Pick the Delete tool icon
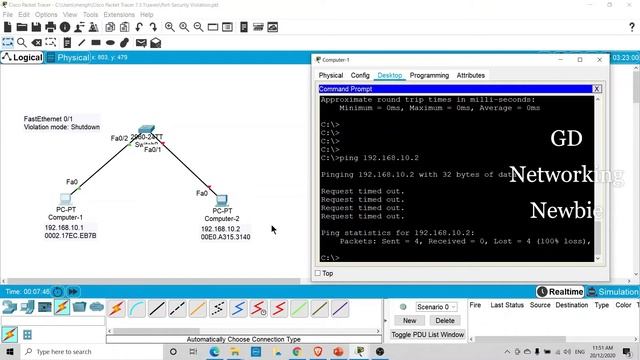Image resolution: width=640 pixels, height=360 pixels. click(x=36, y=42)
